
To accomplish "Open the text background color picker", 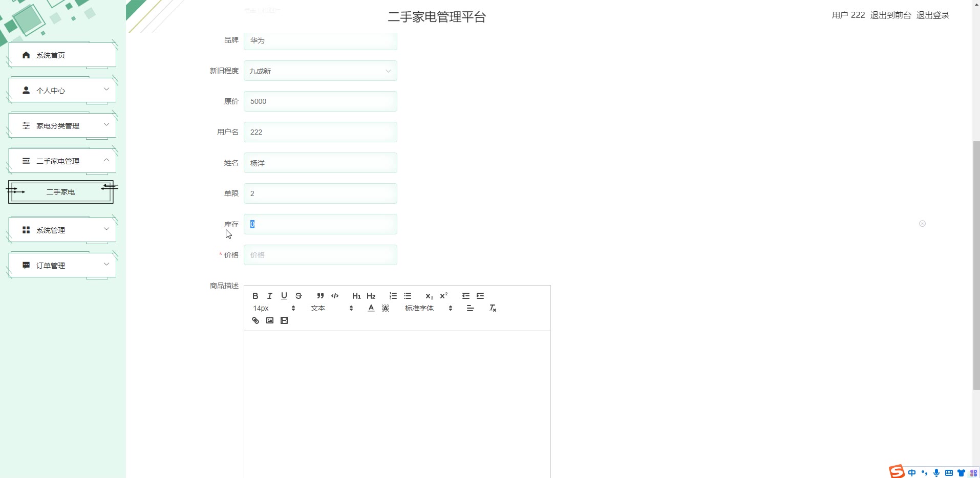I will tap(386, 308).
